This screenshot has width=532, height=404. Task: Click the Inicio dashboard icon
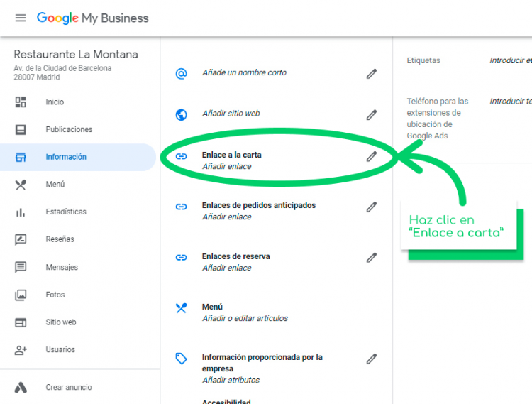pyautogui.click(x=21, y=102)
